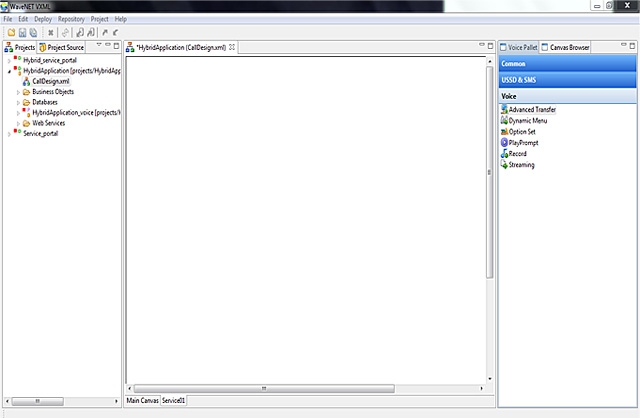Image resolution: width=640 pixels, height=418 pixels.
Task: Expand the USSD & SMS palette section
Action: (x=566, y=79)
